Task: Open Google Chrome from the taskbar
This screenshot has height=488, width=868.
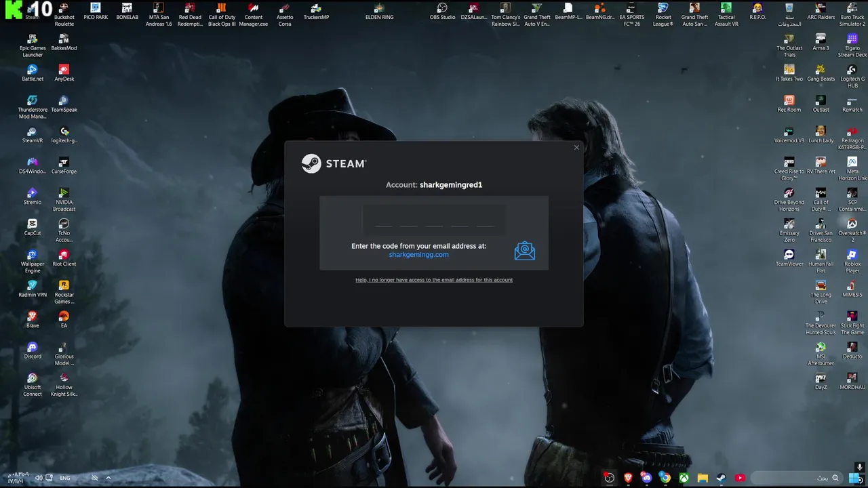Action: 665,478
